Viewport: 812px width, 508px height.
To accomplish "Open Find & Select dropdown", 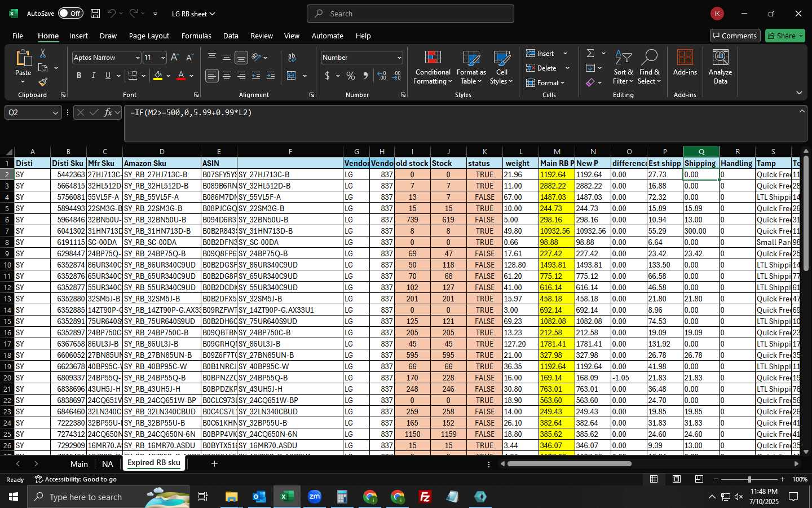I will pos(649,68).
